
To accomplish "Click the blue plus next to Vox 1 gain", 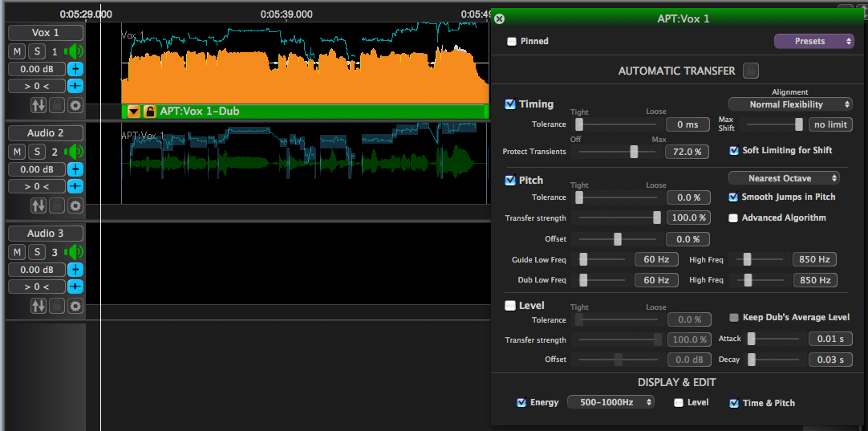I will click(x=75, y=69).
